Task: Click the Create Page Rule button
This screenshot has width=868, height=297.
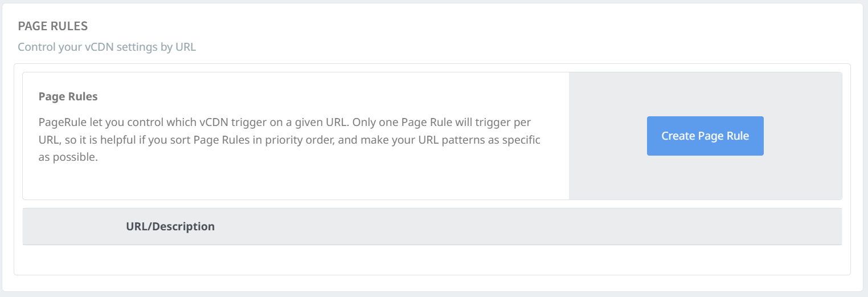Action: click(x=705, y=136)
